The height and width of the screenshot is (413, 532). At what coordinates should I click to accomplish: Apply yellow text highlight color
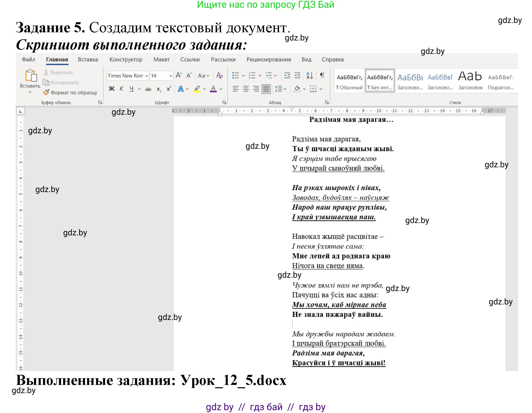(x=197, y=89)
